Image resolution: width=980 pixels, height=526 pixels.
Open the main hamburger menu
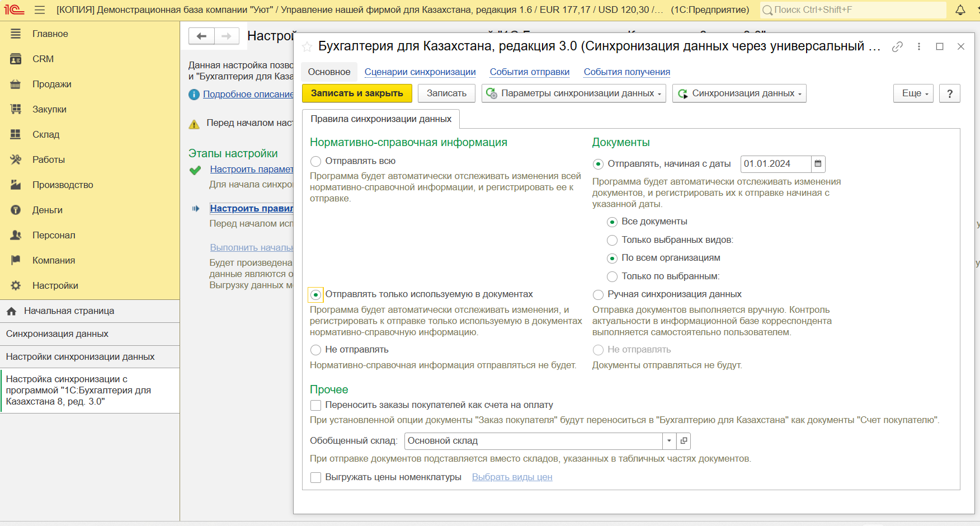[40, 10]
